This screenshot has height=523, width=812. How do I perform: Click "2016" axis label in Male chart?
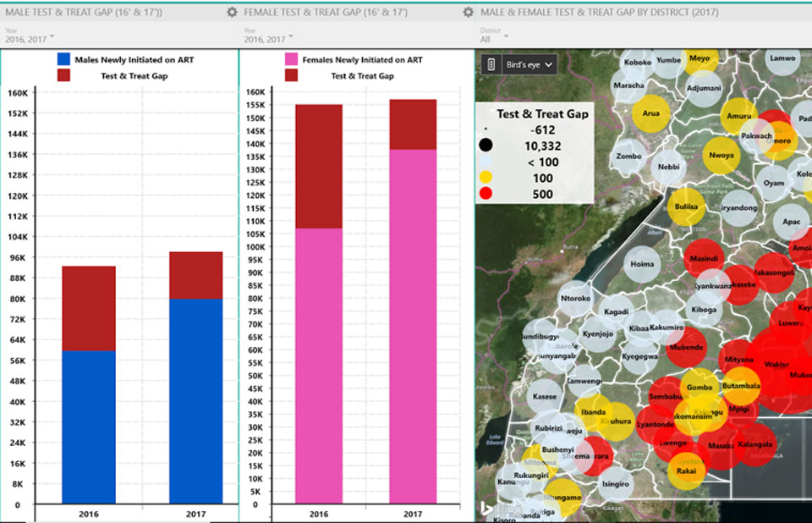[89, 515]
